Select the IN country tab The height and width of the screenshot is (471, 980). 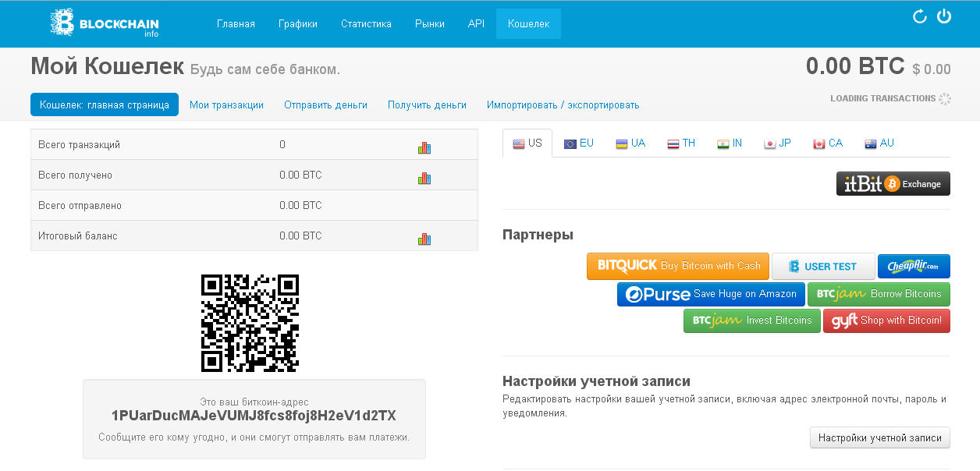pos(730,143)
